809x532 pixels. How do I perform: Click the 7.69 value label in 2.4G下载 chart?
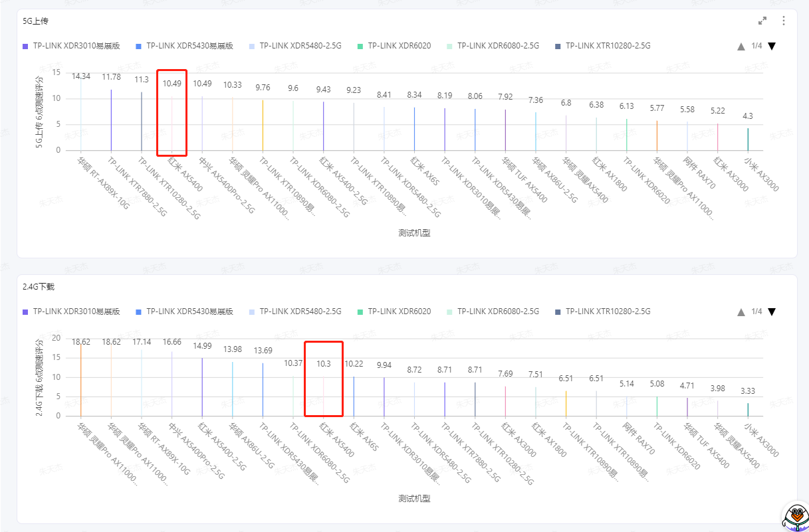tap(506, 374)
